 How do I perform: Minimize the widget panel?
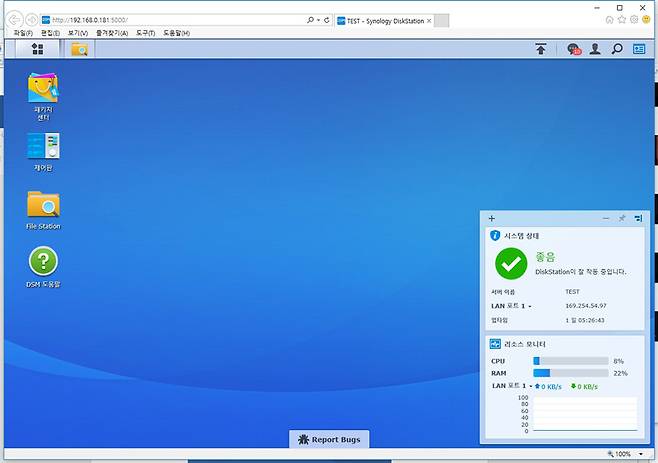tap(606, 218)
